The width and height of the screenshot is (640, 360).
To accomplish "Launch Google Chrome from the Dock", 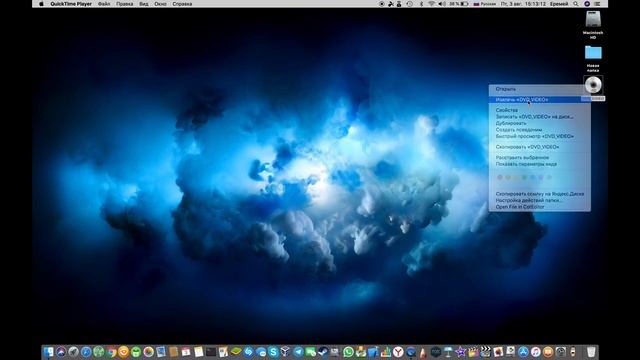I will 111,352.
